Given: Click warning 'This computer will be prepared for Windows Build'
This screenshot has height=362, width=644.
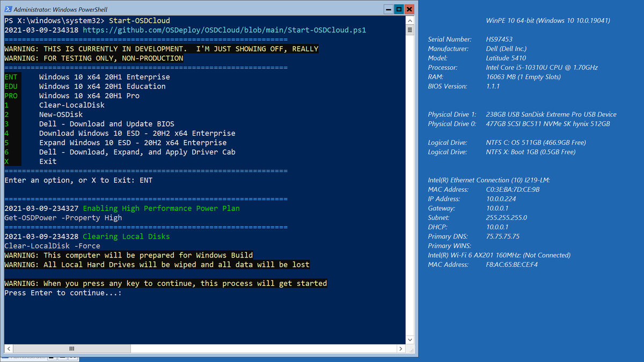Looking at the screenshot, I should [128, 255].
